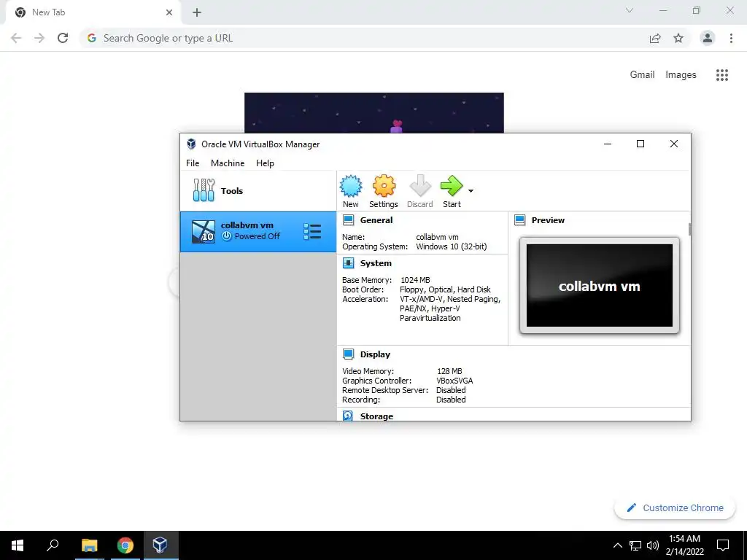Click the Google doodle banner
Image resolution: width=747 pixels, height=560 pixels.
374,113
